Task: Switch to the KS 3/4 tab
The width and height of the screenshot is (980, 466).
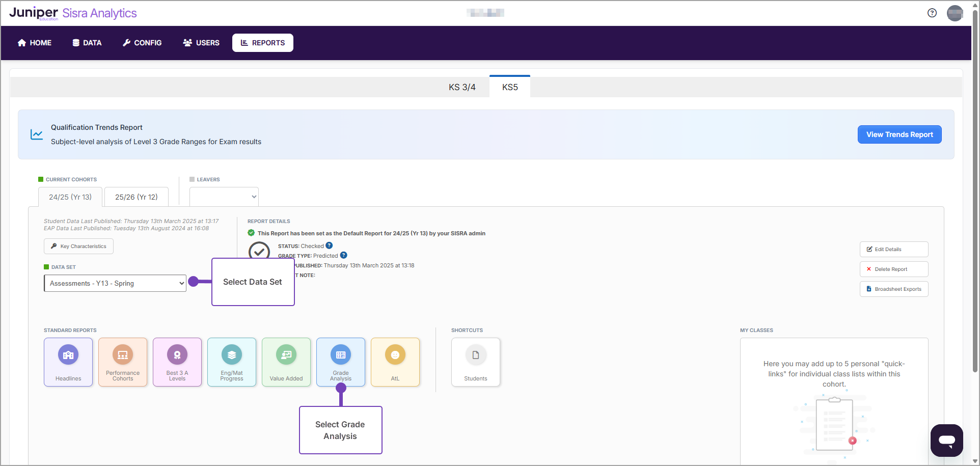Action: click(x=462, y=87)
